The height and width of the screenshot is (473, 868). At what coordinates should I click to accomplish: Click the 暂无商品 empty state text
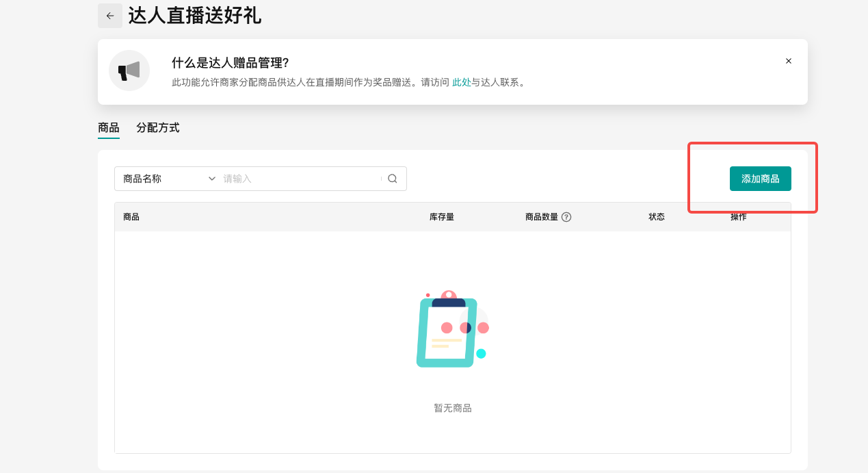(452, 408)
